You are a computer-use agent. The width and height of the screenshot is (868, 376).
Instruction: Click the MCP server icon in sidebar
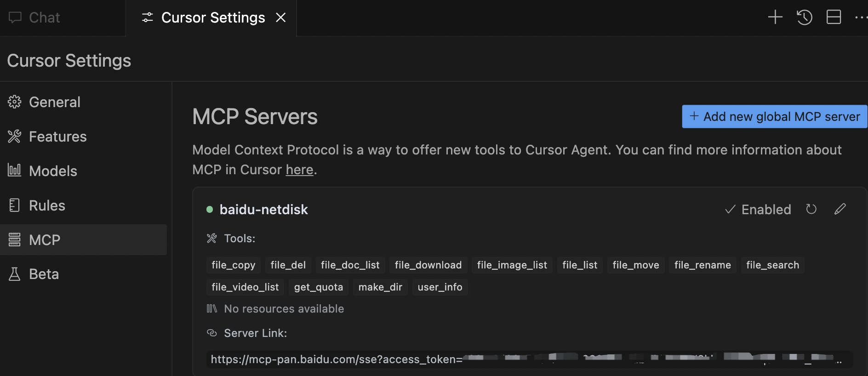(15, 239)
